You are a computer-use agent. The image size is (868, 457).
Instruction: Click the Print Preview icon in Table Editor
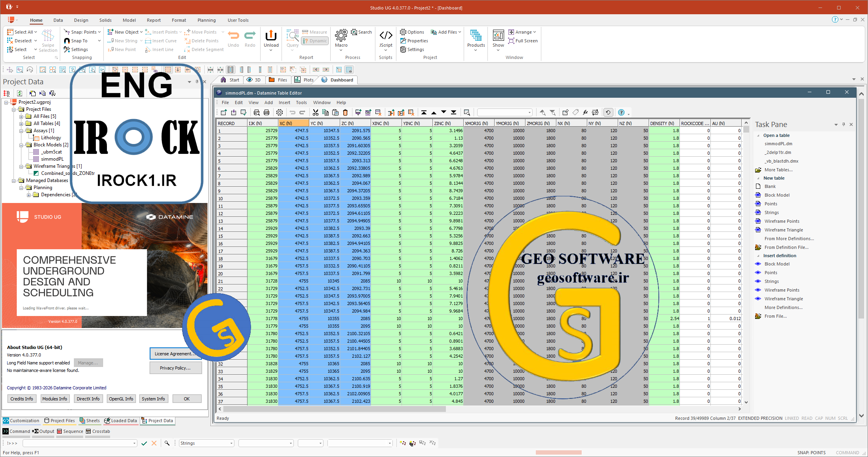(x=257, y=112)
